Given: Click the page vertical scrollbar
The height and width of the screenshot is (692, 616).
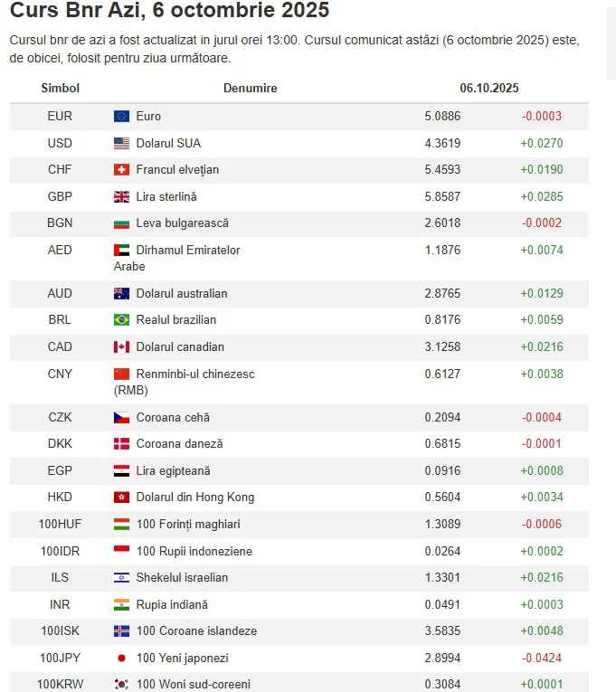Looking at the screenshot, I should [x=611, y=41].
